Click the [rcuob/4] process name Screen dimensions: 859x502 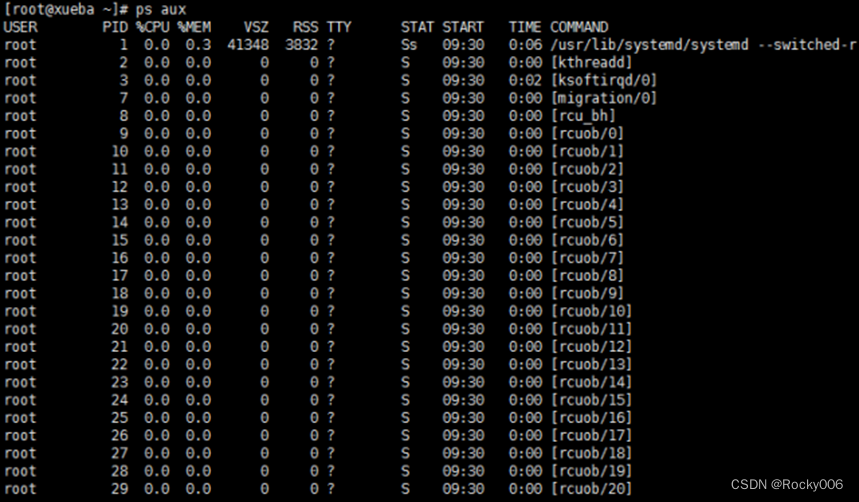587,204
